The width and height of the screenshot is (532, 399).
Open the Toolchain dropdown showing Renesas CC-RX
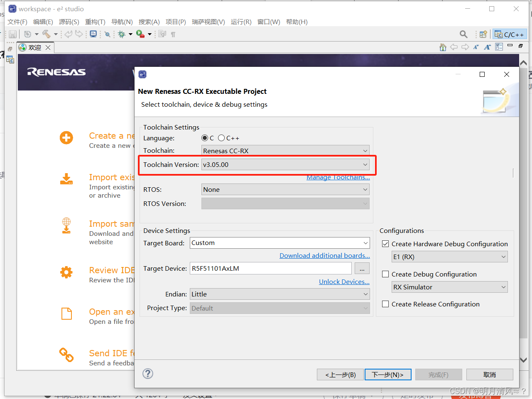[x=285, y=151]
